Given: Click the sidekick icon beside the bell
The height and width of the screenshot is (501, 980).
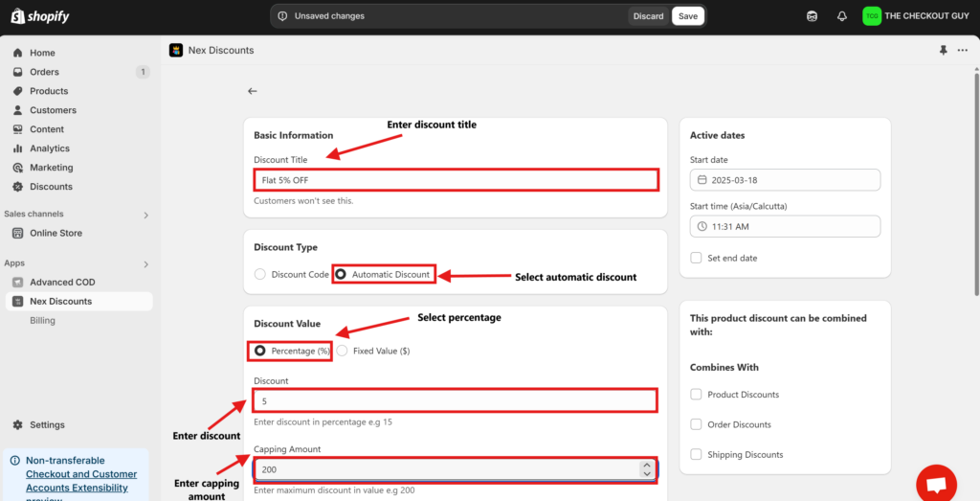Looking at the screenshot, I should 813,16.
